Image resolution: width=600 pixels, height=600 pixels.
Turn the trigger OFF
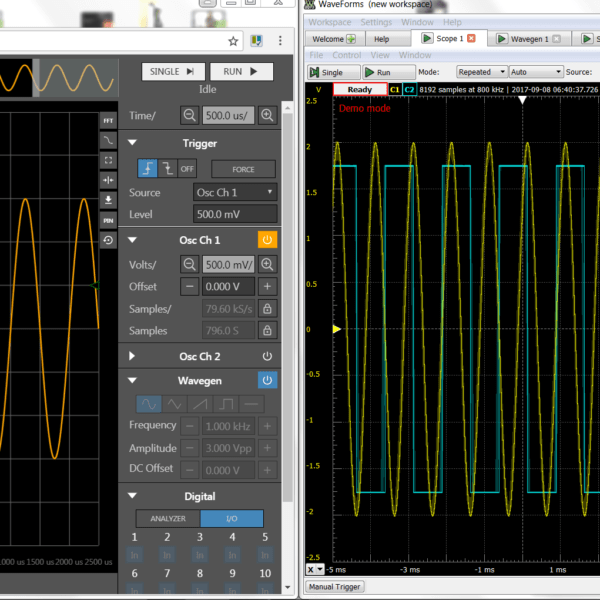[x=187, y=168]
